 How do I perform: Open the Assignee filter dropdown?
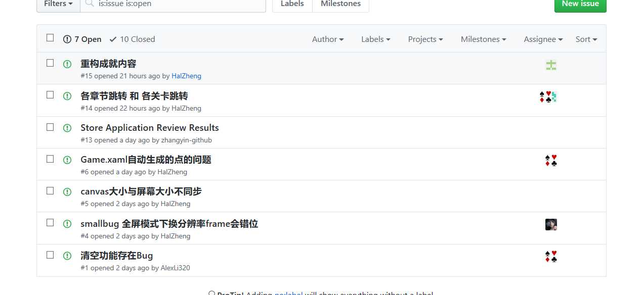pos(543,39)
